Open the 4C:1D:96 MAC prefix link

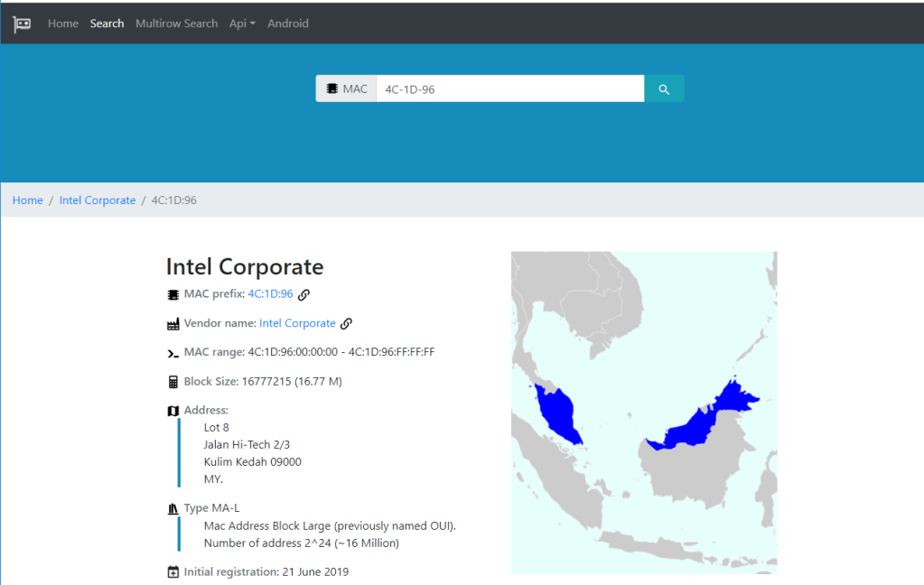[270, 294]
